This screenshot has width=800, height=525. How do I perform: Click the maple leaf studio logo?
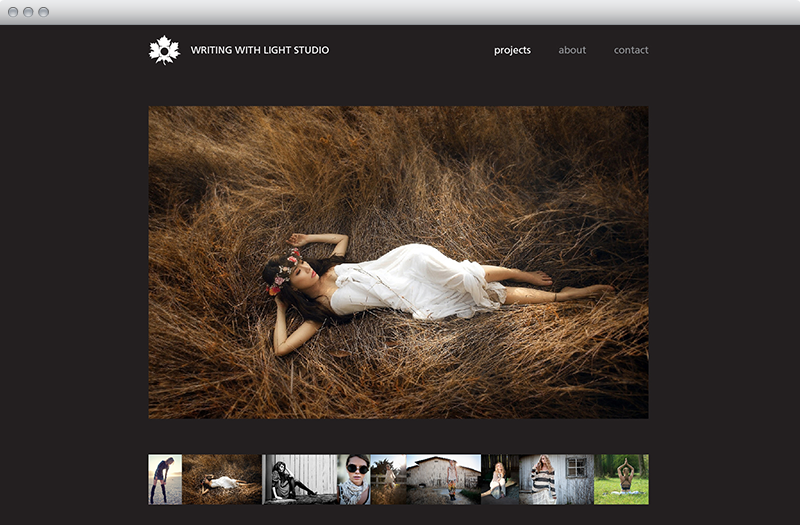pyautogui.click(x=164, y=50)
